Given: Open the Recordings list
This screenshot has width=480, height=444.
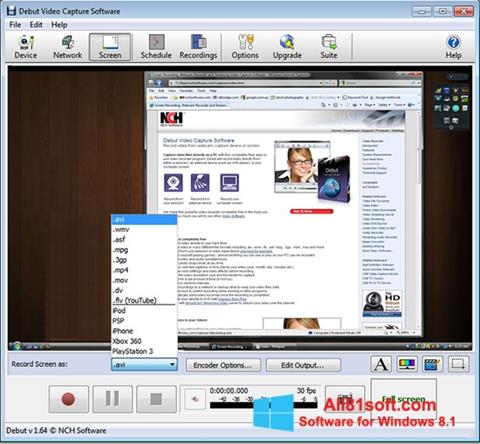Looking at the screenshot, I should coord(198,47).
